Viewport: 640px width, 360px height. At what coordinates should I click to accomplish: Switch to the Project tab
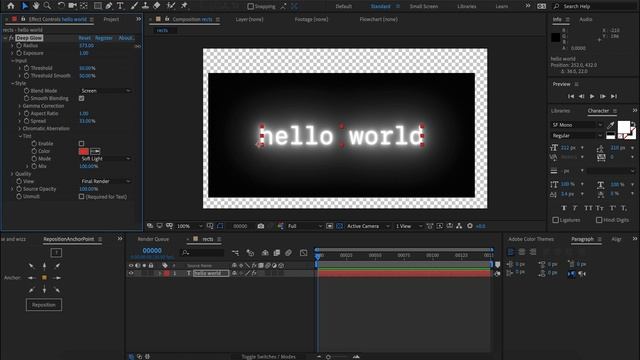click(x=111, y=19)
